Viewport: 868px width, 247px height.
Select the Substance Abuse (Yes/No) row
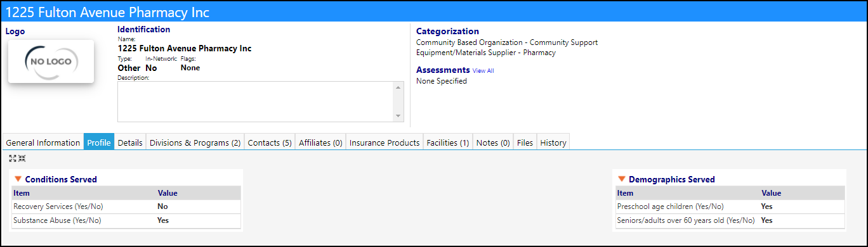126,220
